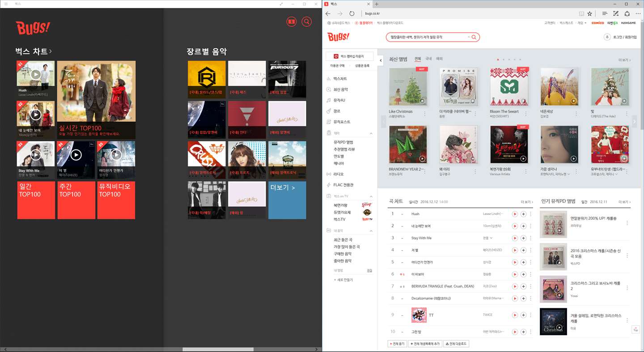Viewport: 644px width, 352px height.
Task: Go back using the browser back arrow
Action: [328, 13]
